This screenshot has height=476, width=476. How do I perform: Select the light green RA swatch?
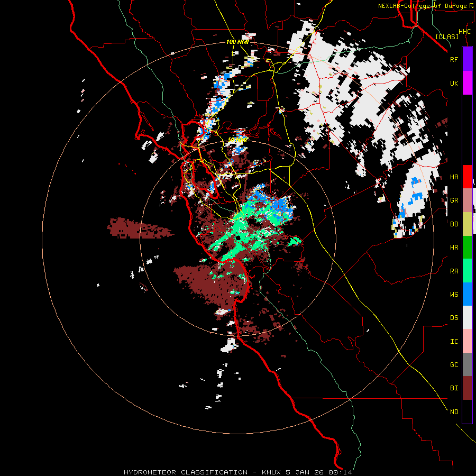tap(467, 271)
